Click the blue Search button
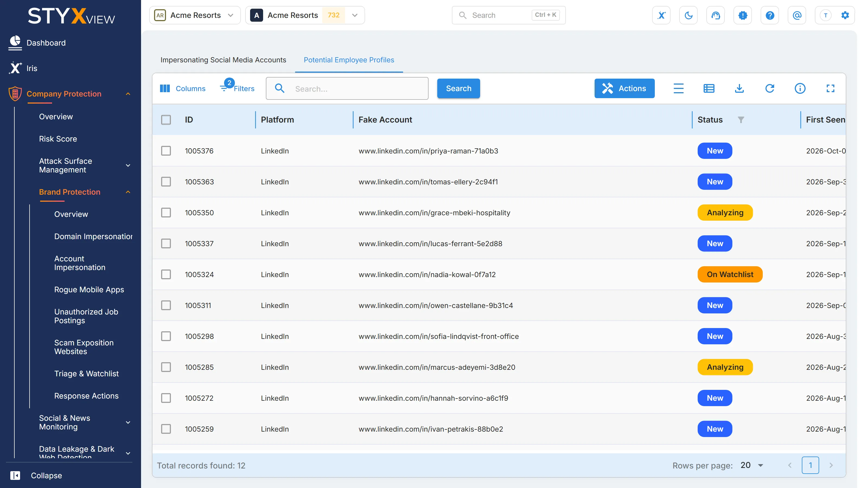The height and width of the screenshot is (488, 868). click(458, 88)
